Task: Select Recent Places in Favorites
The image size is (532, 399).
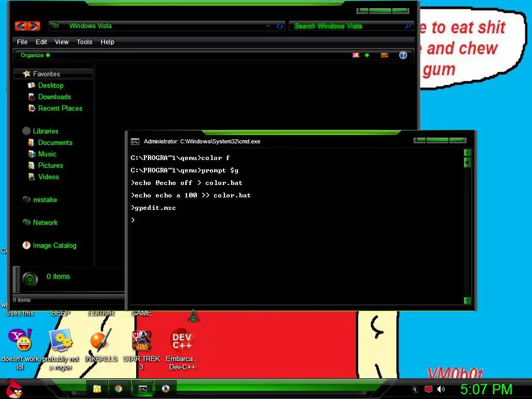Action: [60, 108]
